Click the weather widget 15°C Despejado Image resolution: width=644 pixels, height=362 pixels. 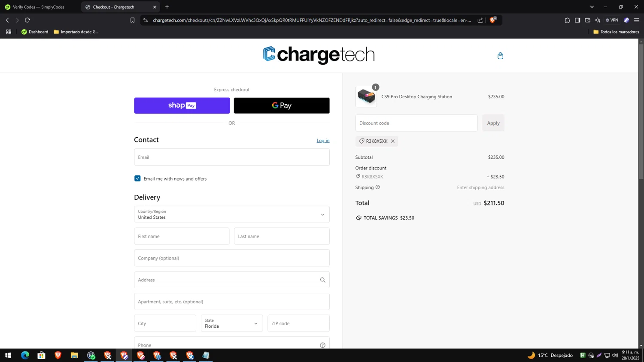click(550, 355)
